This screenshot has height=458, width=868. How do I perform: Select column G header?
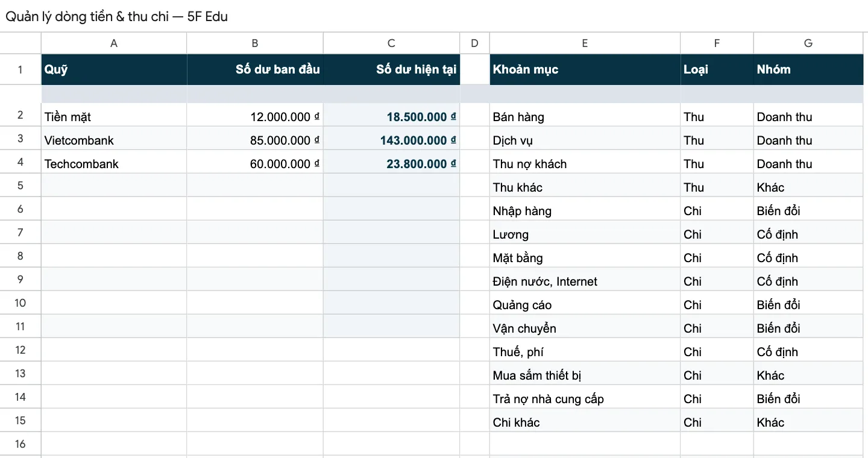tap(808, 43)
